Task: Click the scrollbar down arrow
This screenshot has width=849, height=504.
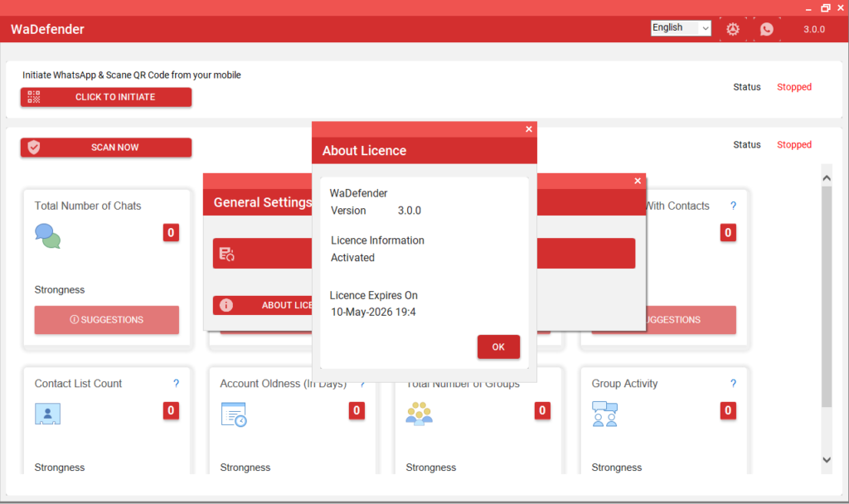Action: click(827, 460)
